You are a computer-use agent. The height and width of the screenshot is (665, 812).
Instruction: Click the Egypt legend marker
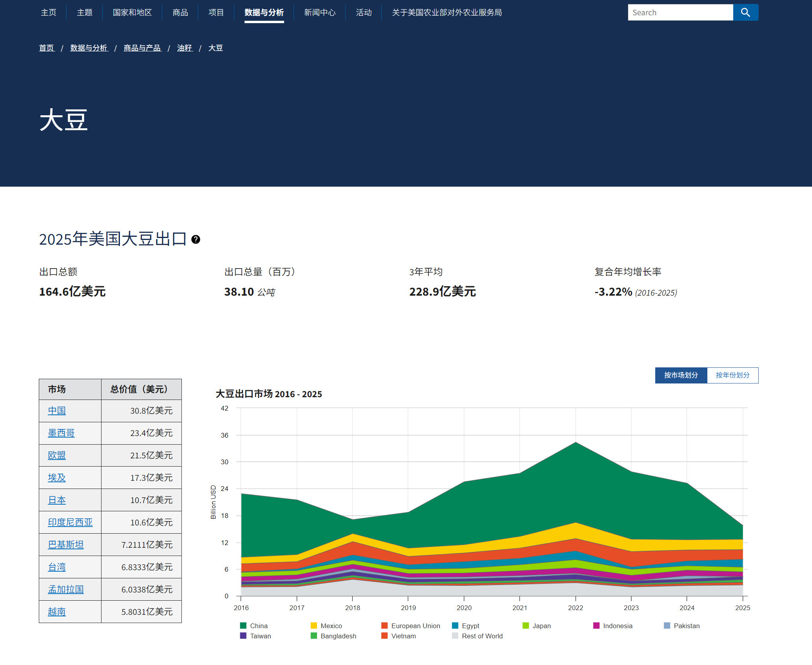pos(455,625)
